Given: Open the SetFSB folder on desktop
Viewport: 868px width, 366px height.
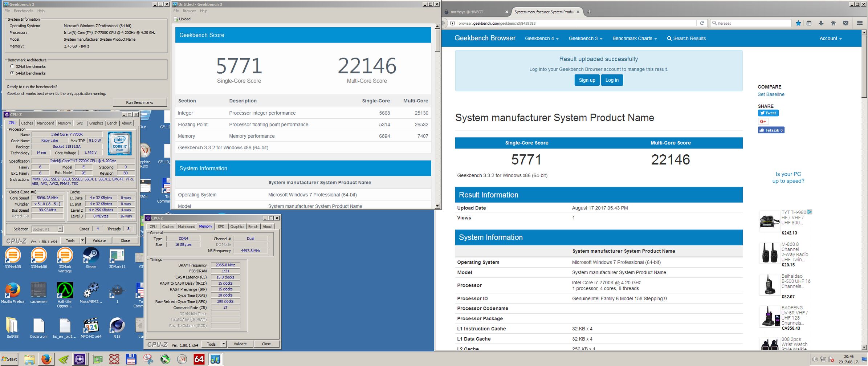Looking at the screenshot, I should point(13,328).
